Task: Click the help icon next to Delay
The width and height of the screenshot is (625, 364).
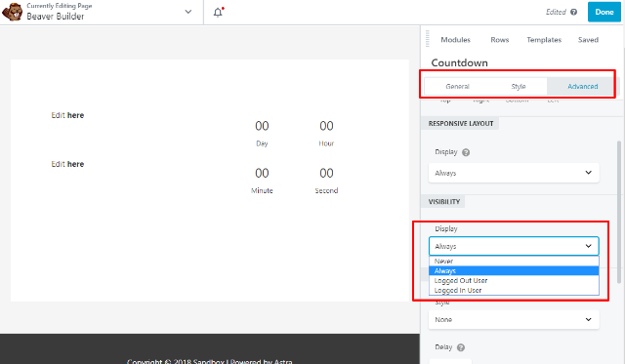Action: tap(461, 347)
